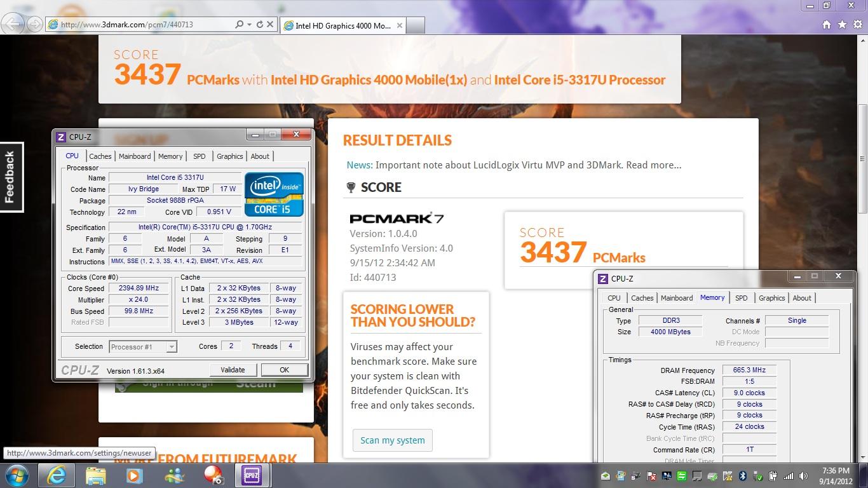This screenshot has height=488, width=868.
Task: Click the green arrows tray icon
Action: (x=682, y=476)
